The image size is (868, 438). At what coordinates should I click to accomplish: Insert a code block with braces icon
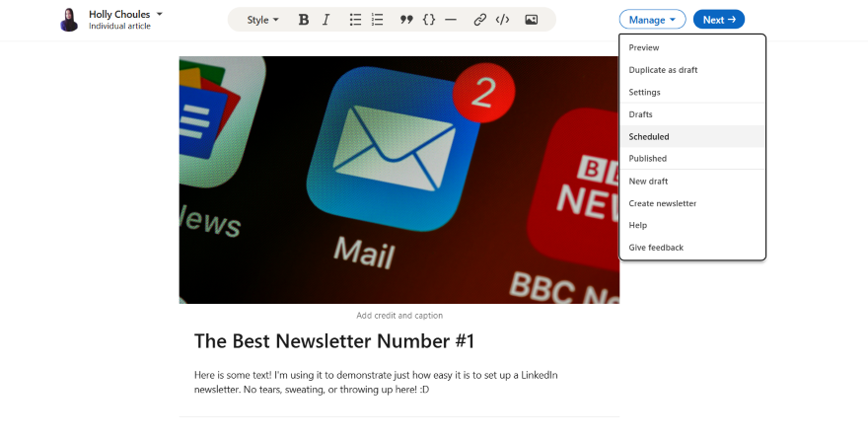coord(429,20)
